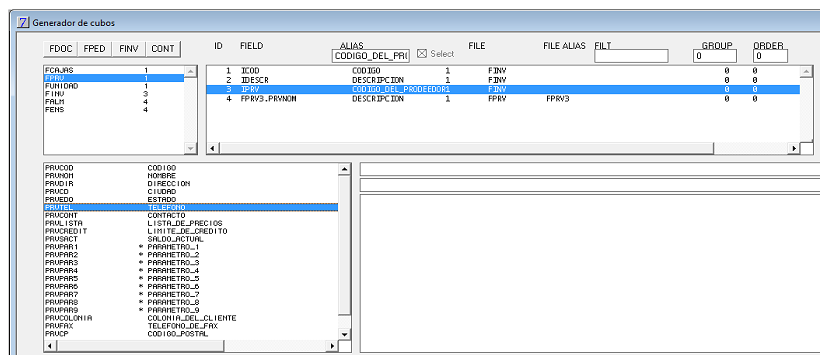Select row 2 IDESCR field
836x362 pixels.
503,80
